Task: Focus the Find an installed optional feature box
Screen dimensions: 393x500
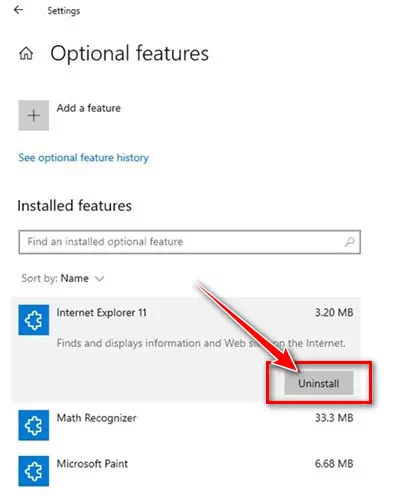Action: [x=189, y=242]
